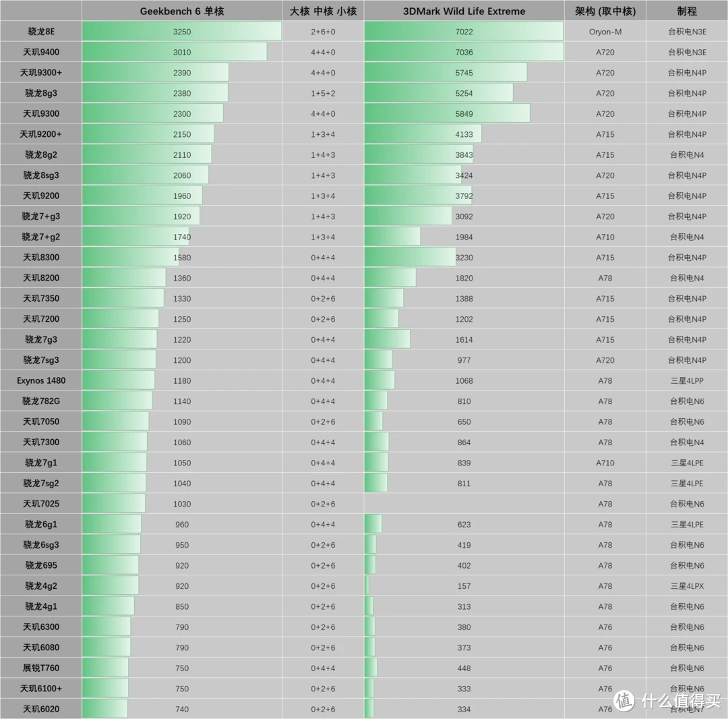
Task: Click the 制程 column header
Action: [687, 11]
